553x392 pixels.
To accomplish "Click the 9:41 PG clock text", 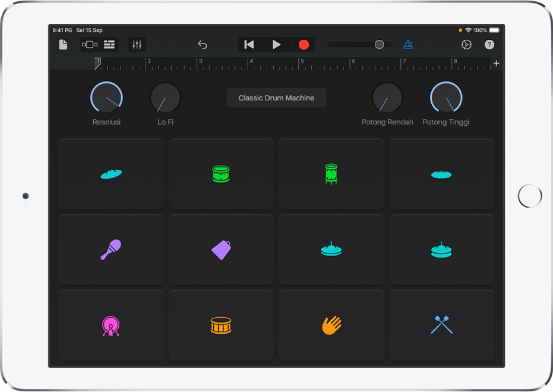I will [x=62, y=30].
